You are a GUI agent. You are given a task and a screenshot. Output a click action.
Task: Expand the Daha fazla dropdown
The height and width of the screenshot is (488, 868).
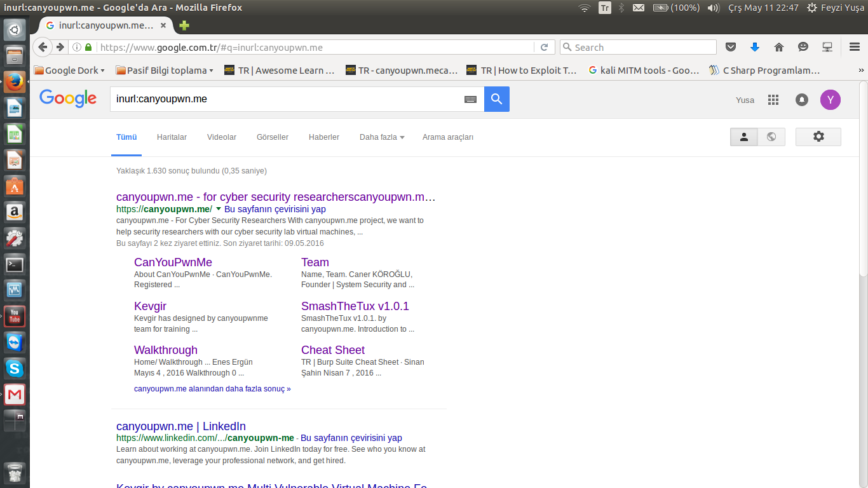pos(381,137)
